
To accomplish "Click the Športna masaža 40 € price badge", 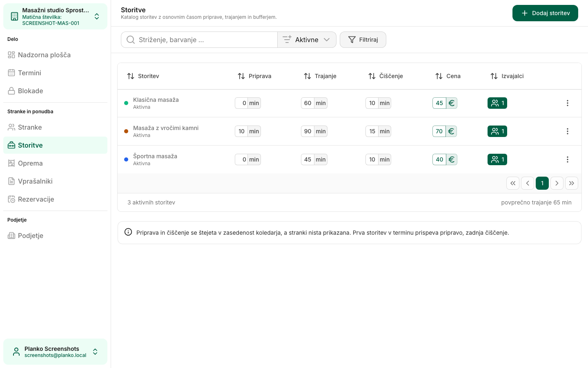I will point(445,159).
